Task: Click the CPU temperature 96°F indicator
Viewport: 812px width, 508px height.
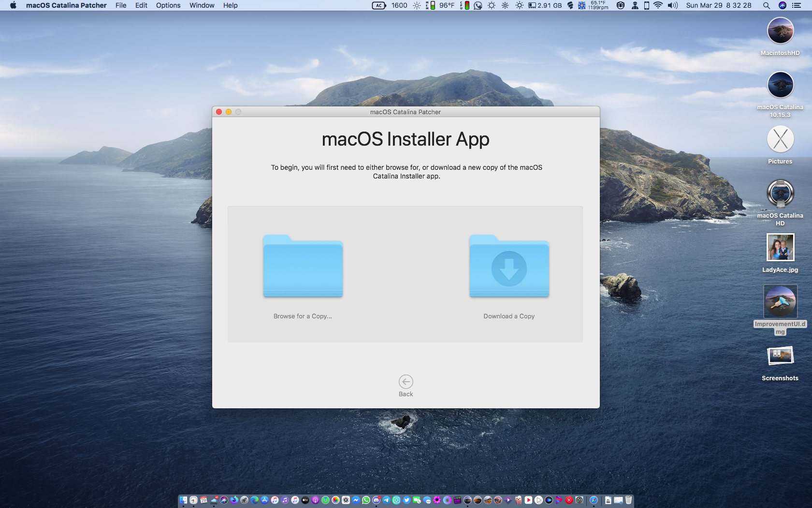Action: 447,5
